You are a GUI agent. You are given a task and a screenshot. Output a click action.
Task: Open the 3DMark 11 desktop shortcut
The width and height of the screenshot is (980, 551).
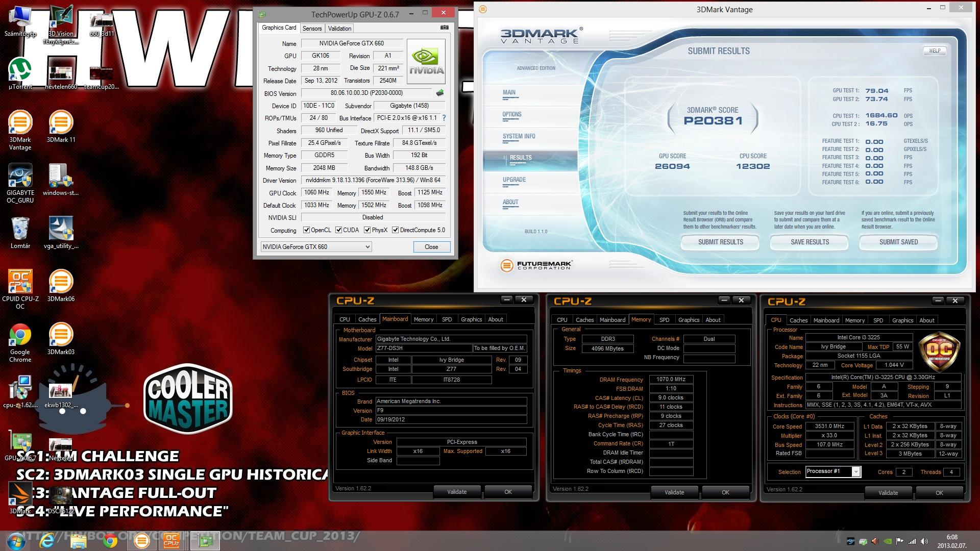coord(61,127)
